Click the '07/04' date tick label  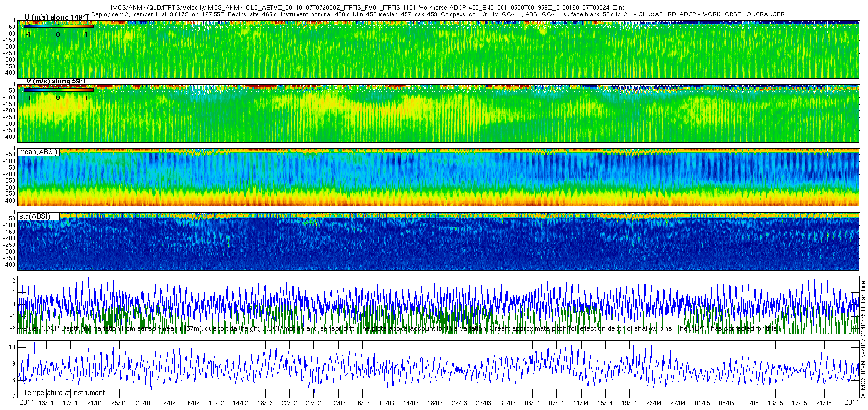pos(556,403)
